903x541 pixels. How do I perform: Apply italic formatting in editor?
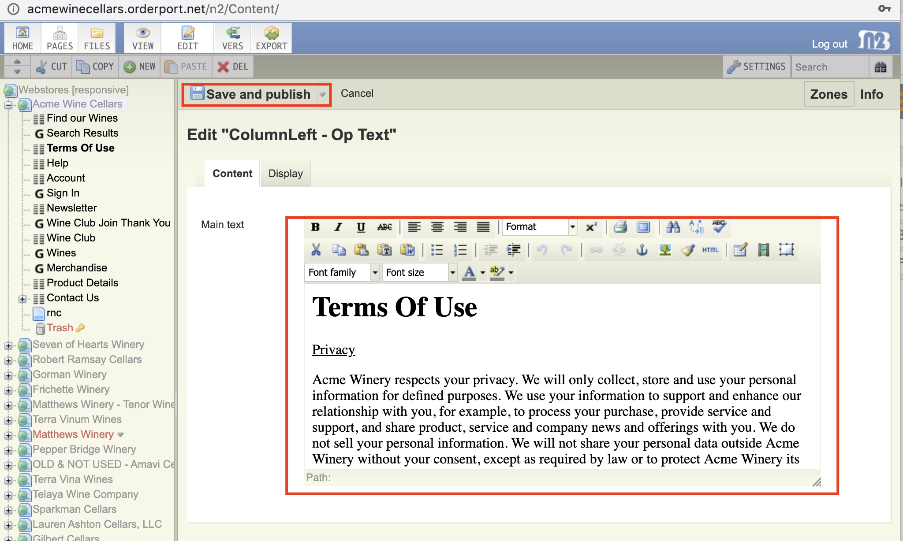(x=338, y=227)
